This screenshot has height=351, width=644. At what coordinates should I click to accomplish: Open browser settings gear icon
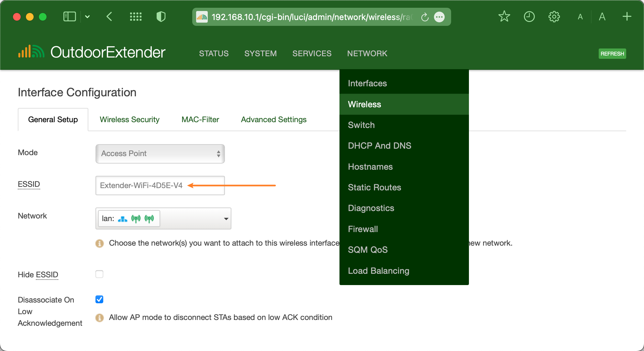(554, 16)
